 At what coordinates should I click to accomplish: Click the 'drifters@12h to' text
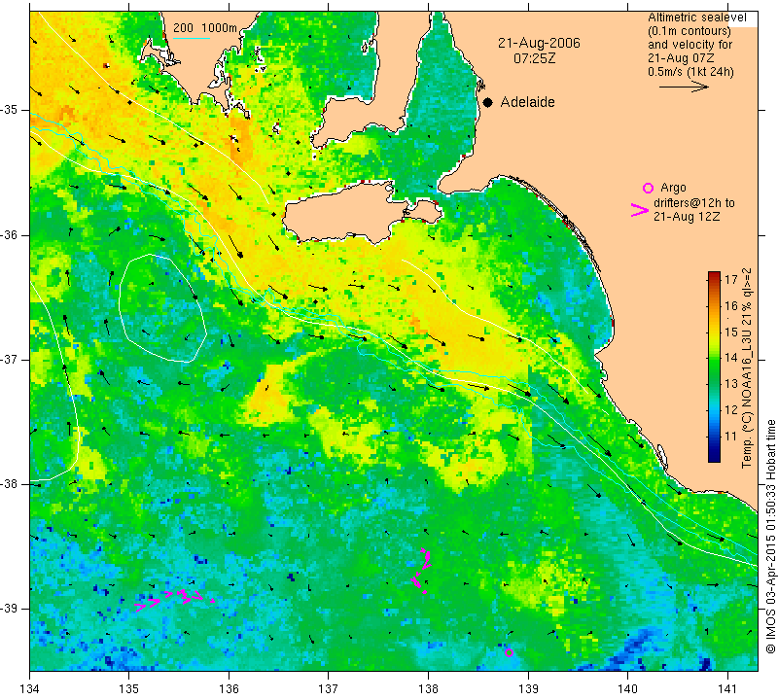pos(693,203)
